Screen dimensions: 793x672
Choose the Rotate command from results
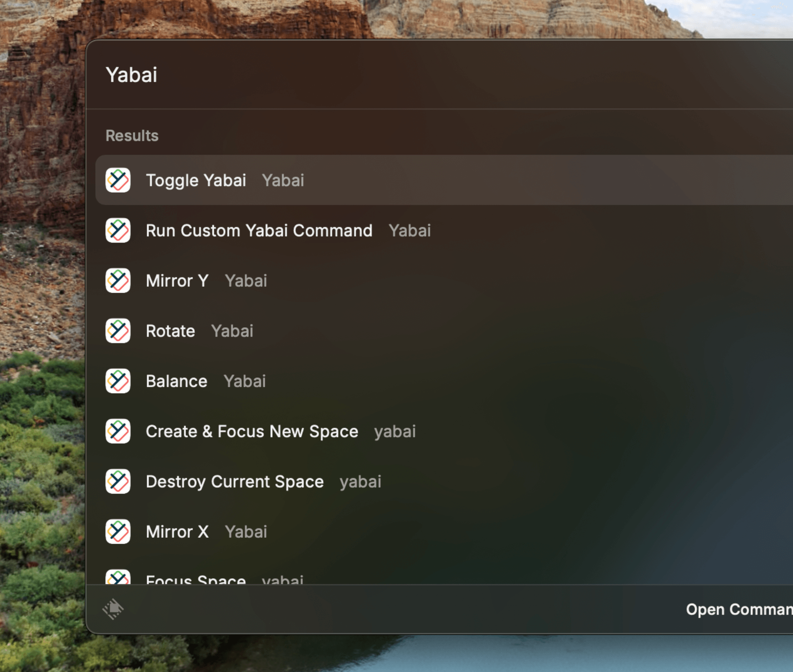(170, 331)
